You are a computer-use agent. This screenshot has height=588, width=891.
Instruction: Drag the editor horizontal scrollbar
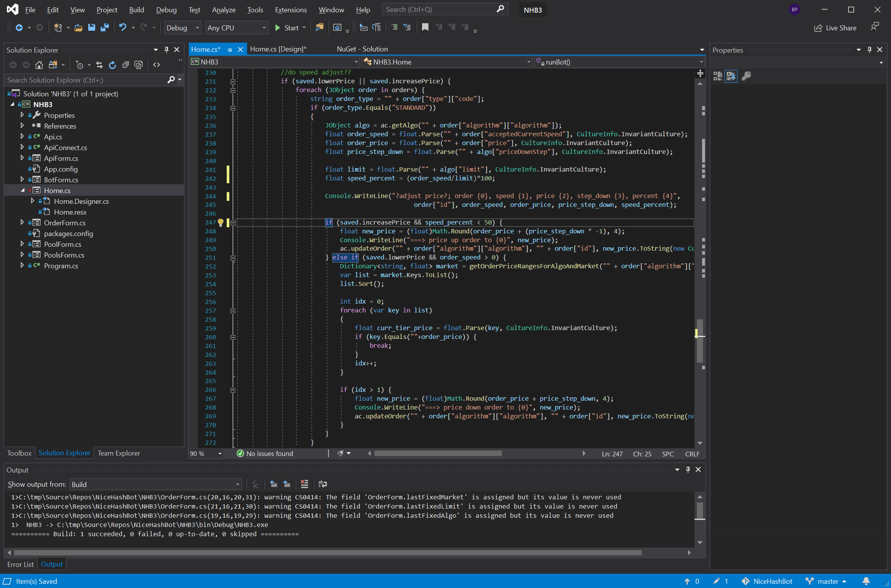(x=476, y=453)
